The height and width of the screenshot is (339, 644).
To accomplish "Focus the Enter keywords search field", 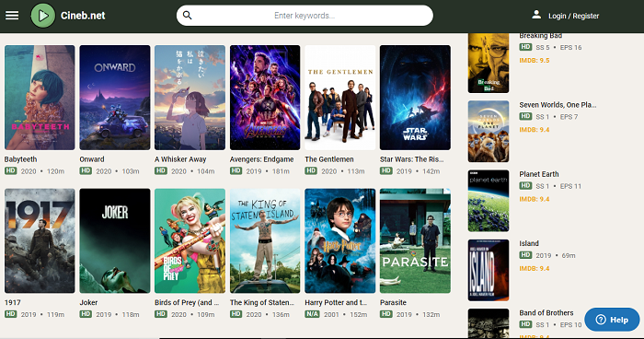I will click(x=305, y=16).
